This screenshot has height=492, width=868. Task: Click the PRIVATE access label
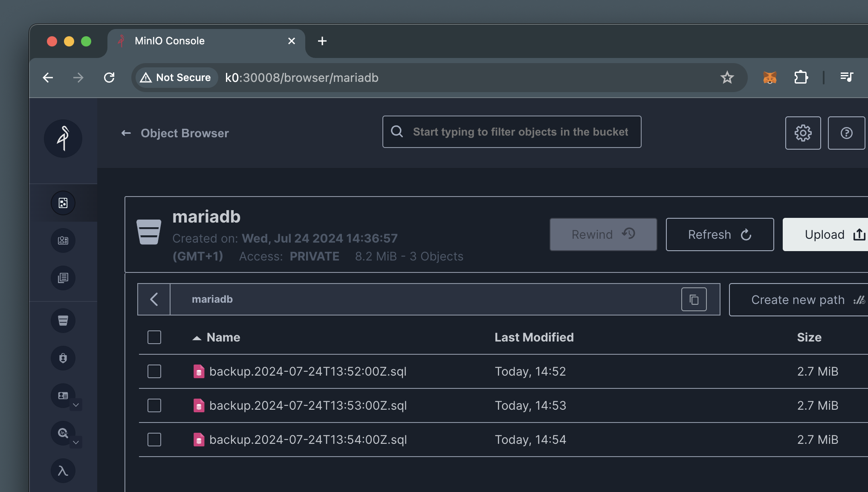click(315, 256)
